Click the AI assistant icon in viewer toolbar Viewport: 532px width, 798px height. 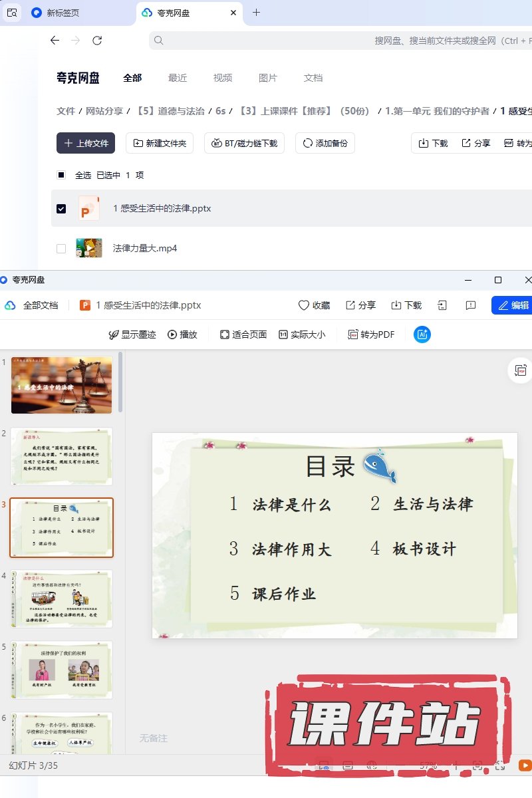[422, 334]
